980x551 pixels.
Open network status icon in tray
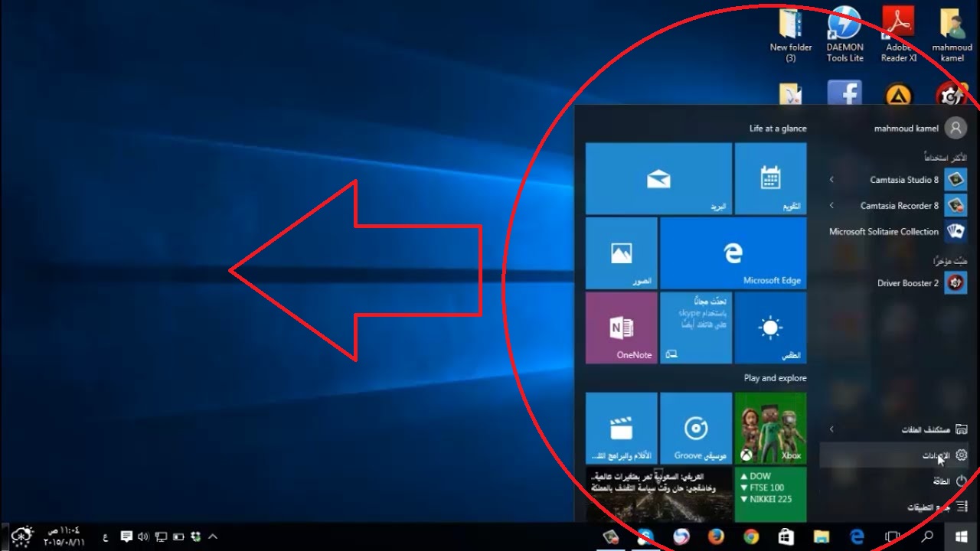(161, 537)
